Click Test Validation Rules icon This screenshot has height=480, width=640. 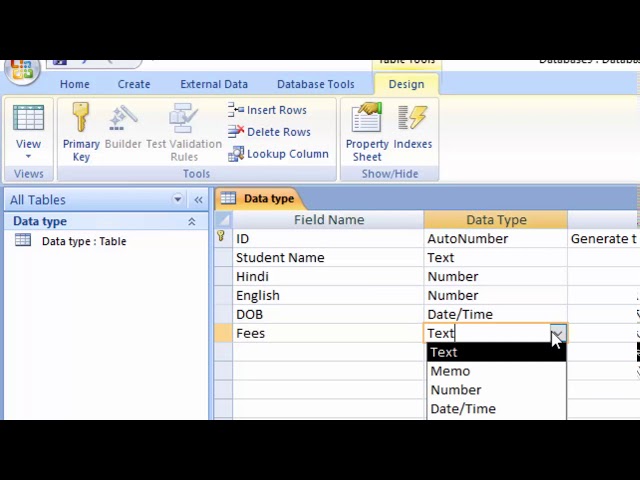pyautogui.click(x=184, y=118)
